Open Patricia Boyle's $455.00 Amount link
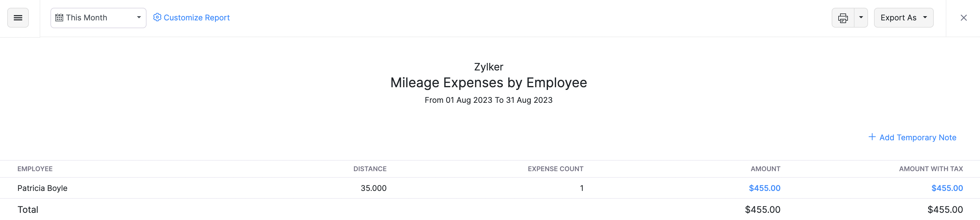This screenshot has width=980, height=220. [765, 188]
